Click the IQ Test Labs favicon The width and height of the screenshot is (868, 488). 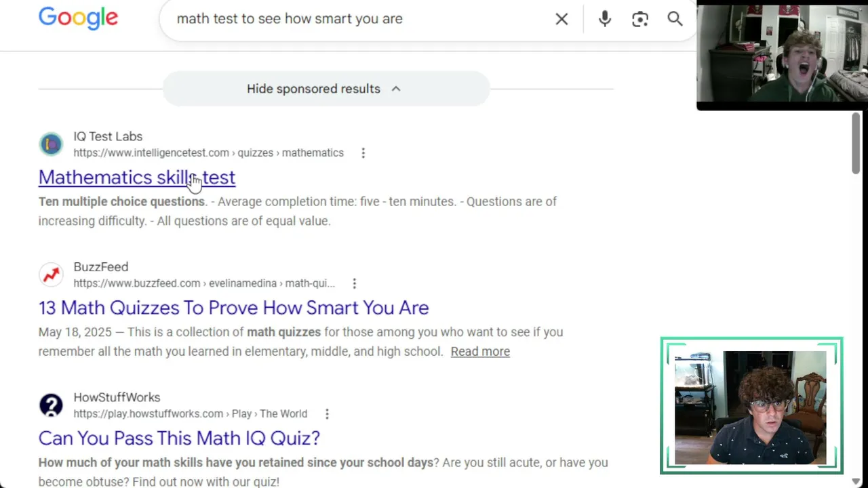[51, 144]
